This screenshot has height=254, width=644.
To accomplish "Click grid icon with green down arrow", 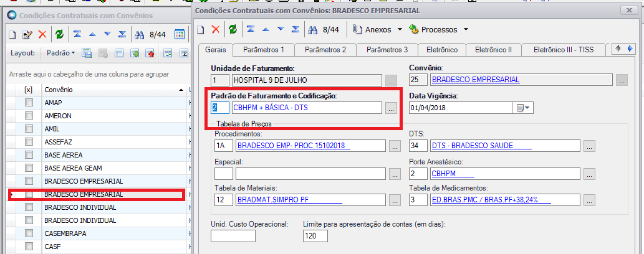I will coord(135,54).
